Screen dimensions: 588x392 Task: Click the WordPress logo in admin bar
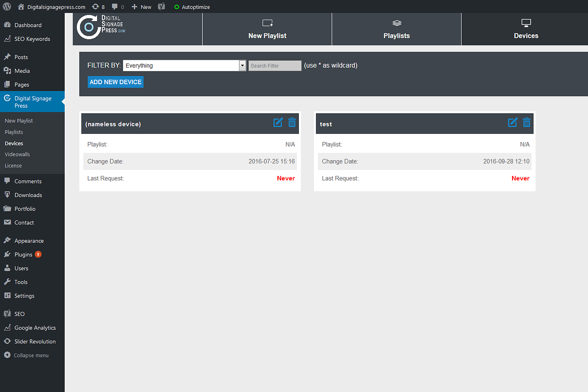[x=7, y=7]
